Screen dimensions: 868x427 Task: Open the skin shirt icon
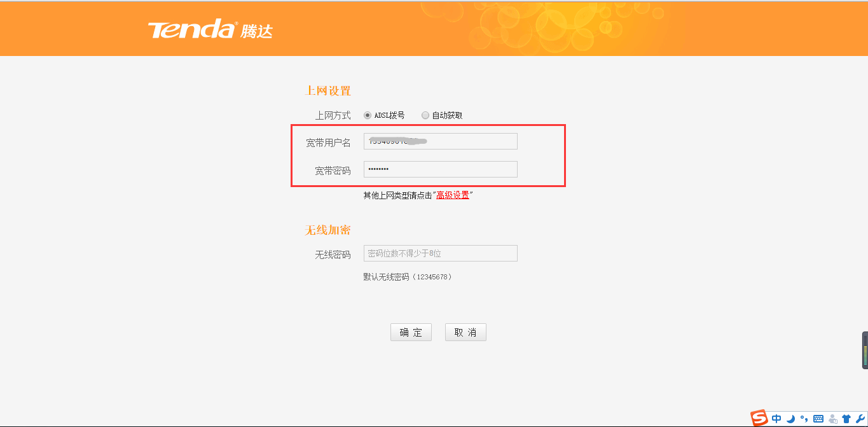pos(846,419)
